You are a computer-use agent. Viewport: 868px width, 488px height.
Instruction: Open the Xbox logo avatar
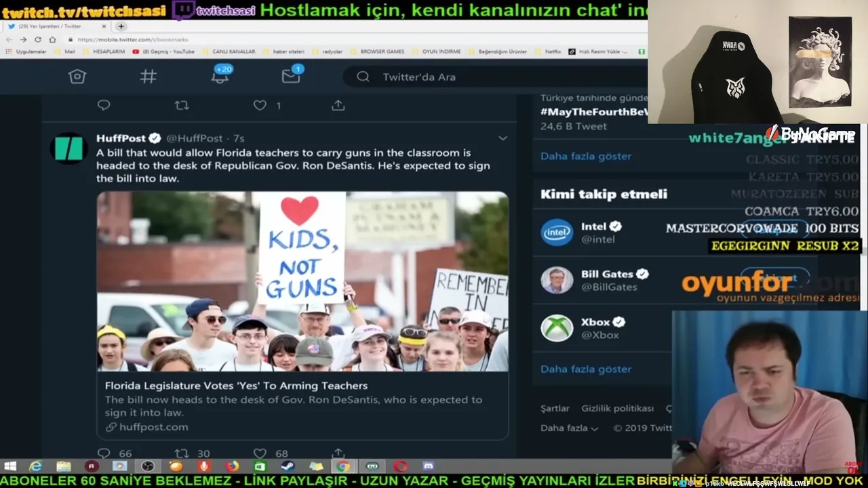point(557,328)
